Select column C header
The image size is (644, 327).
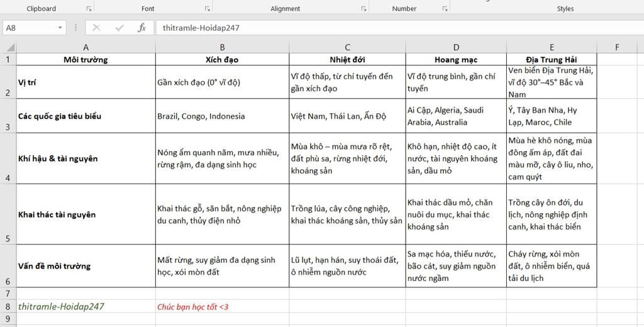click(347, 47)
